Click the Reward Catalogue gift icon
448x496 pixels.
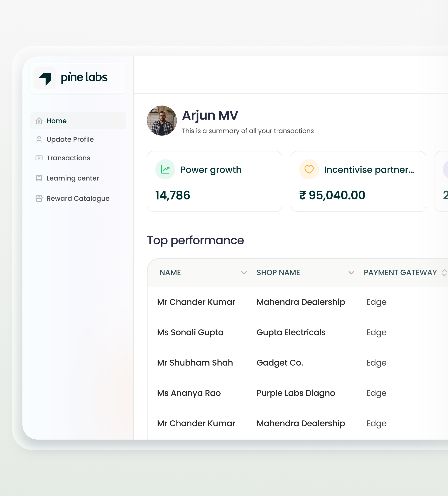[x=39, y=198]
